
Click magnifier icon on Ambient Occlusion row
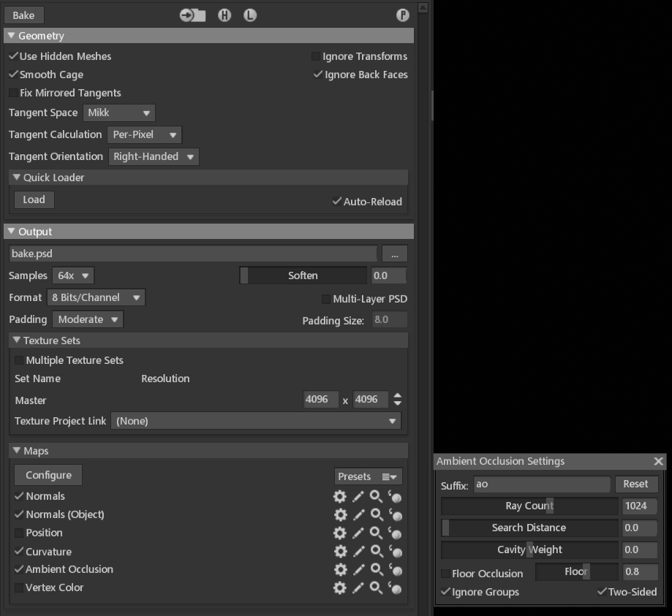[377, 570]
